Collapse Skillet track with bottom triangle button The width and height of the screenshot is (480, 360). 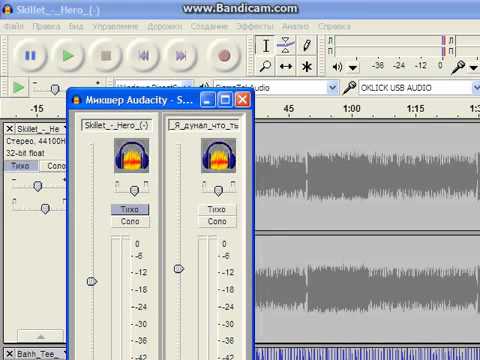40,336
